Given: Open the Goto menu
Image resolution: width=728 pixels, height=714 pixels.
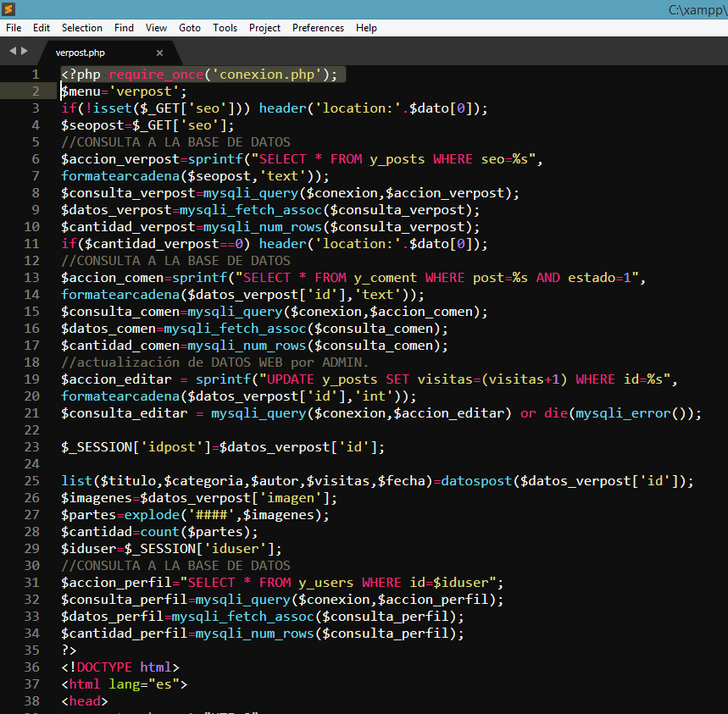Looking at the screenshot, I should [x=190, y=28].
